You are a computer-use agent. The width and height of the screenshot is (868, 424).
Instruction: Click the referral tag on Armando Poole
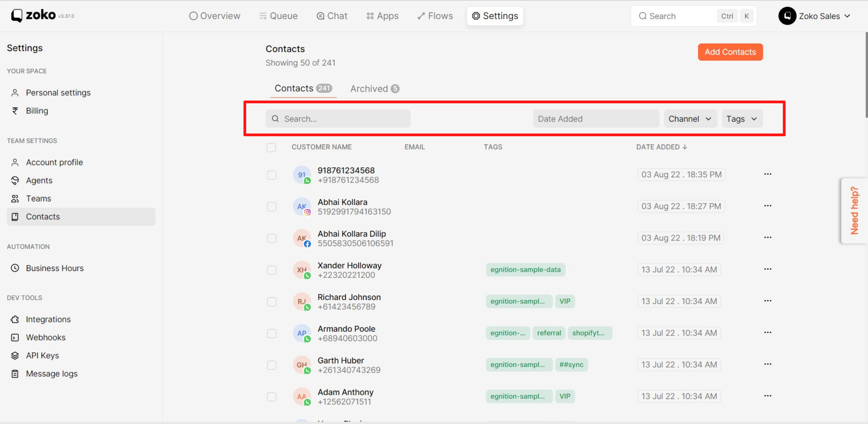549,333
